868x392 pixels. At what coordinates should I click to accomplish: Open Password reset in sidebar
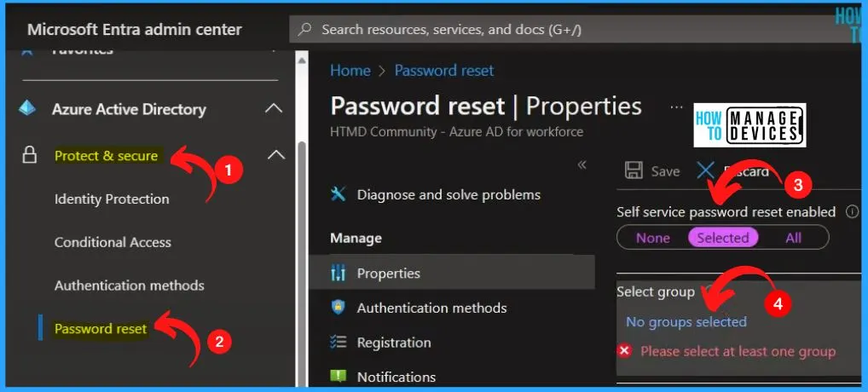point(101,329)
